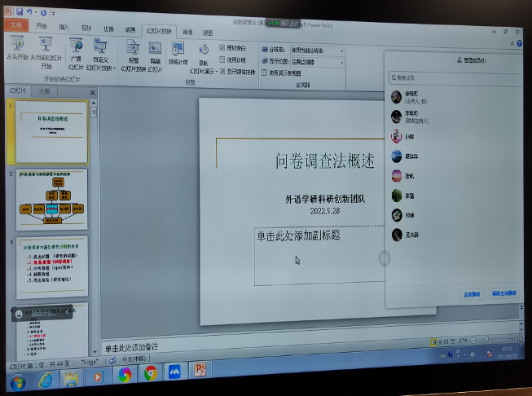This screenshot has width=532, height=396.
Task: Open the File (文件) tab
Action: pyautogui.click(x=16, y=24)
